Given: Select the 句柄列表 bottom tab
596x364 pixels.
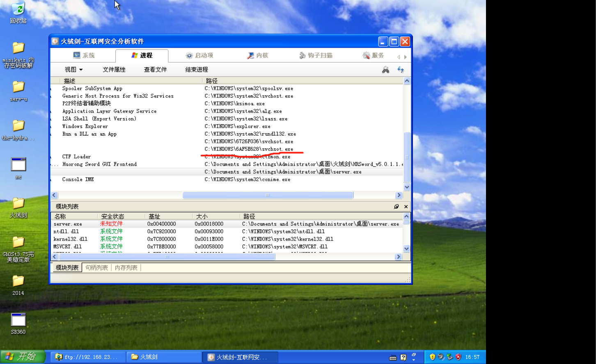Looking at the screenshot, I should (x=96, y=268).
